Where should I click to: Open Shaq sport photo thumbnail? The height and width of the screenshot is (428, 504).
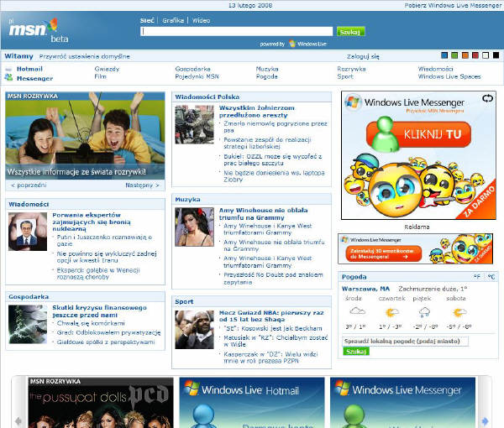click(194, 330)
